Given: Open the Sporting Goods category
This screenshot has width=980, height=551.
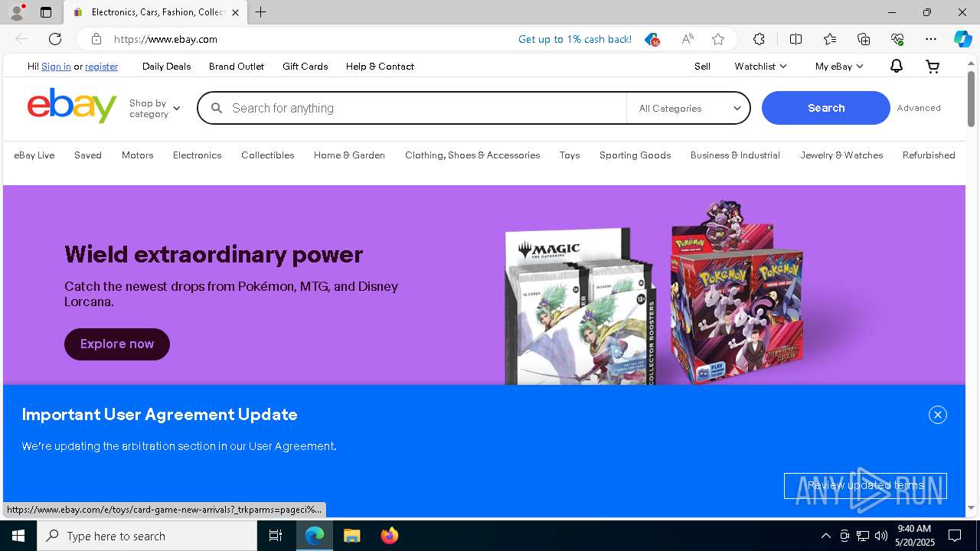Looking at the screenshot, I should 635,155.
